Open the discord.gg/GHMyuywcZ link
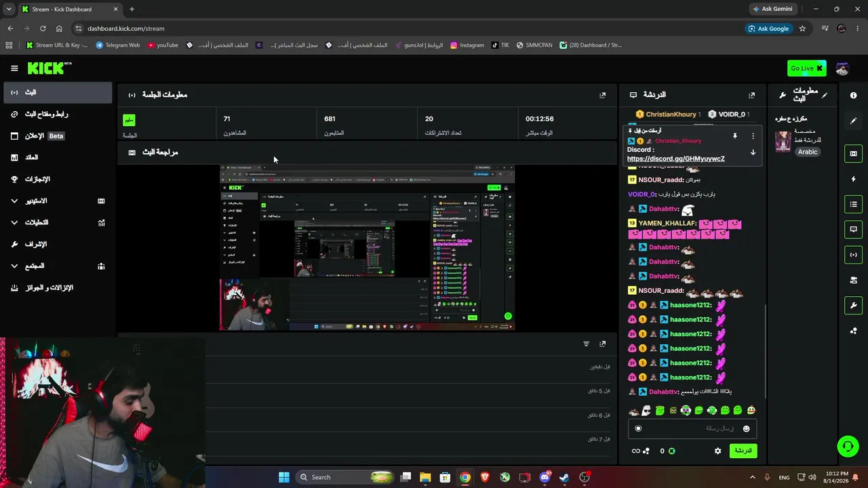The width and height of the screenshot is (868, 488). point(676,159)
